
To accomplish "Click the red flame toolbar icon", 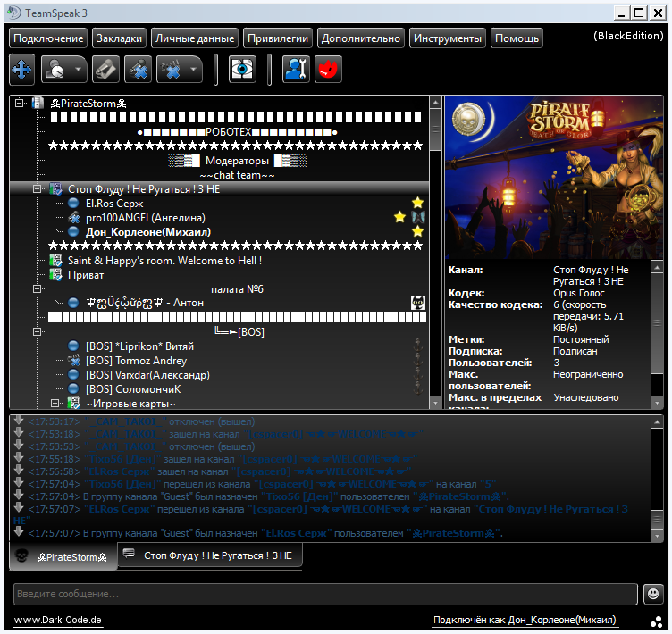I will click(328, 70).
